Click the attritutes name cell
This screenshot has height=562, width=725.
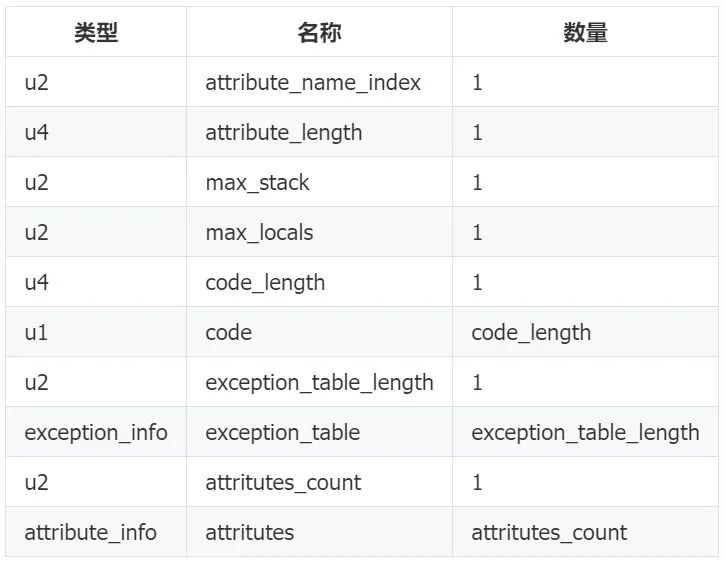point(250,532)
